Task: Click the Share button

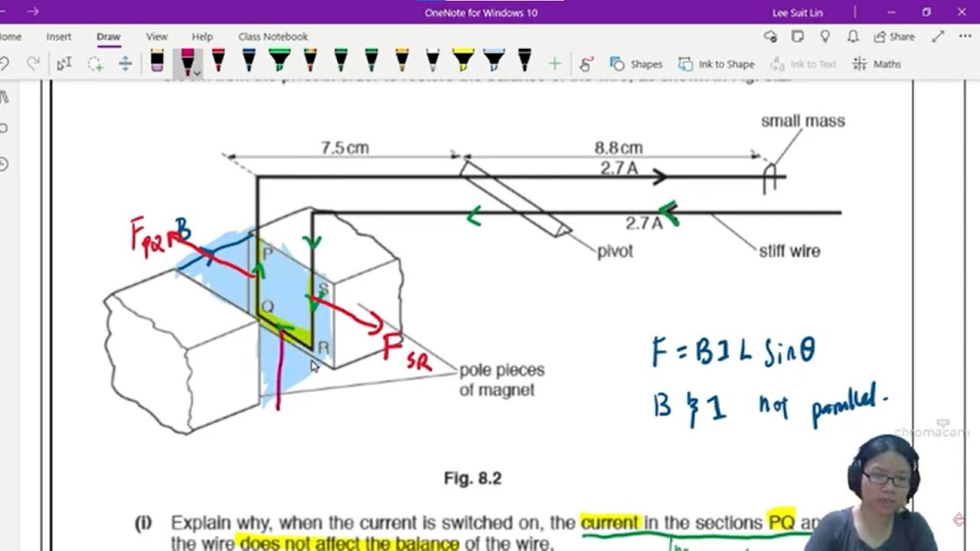Action: click(x=893, y=36)
